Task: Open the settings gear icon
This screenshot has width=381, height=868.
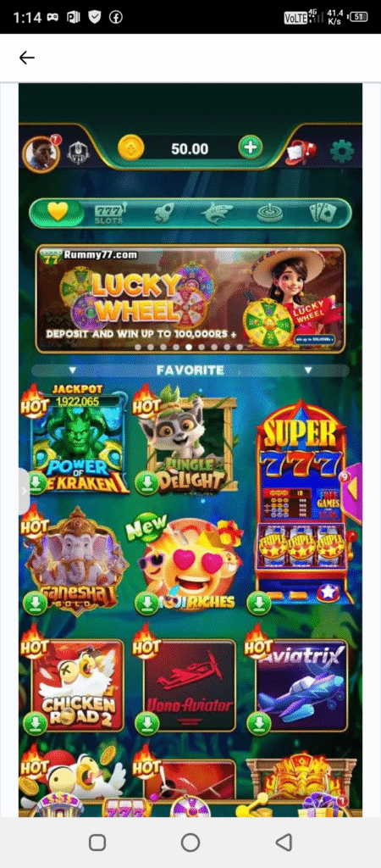Action: click(x=341, y=151)
